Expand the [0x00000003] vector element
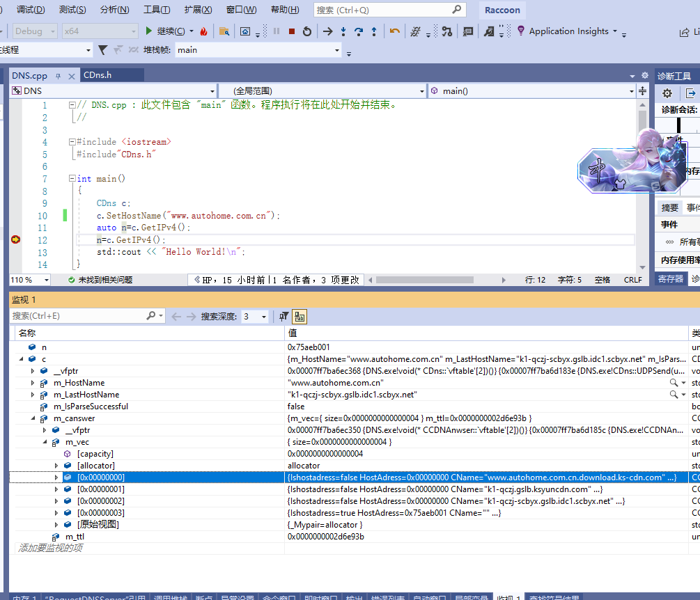This screenshot has width=700, height=600. (56, 513)
